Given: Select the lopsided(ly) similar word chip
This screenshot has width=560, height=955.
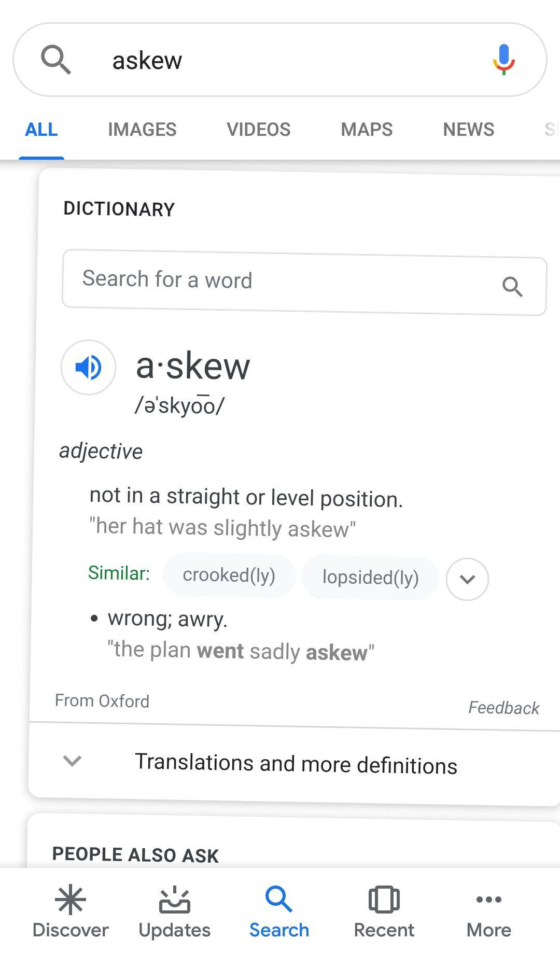Looking at the screenshot, I should (370, 578).
